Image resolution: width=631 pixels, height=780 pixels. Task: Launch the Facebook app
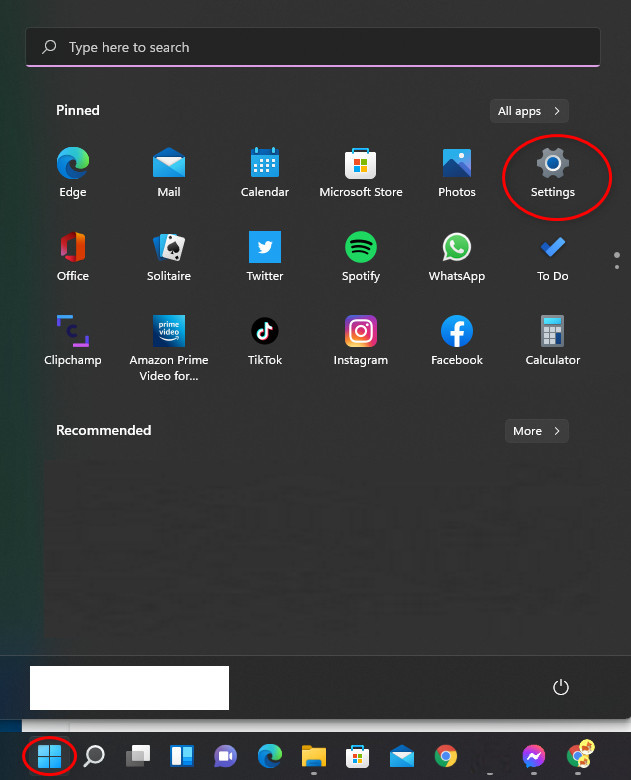(x=457, y=340)
